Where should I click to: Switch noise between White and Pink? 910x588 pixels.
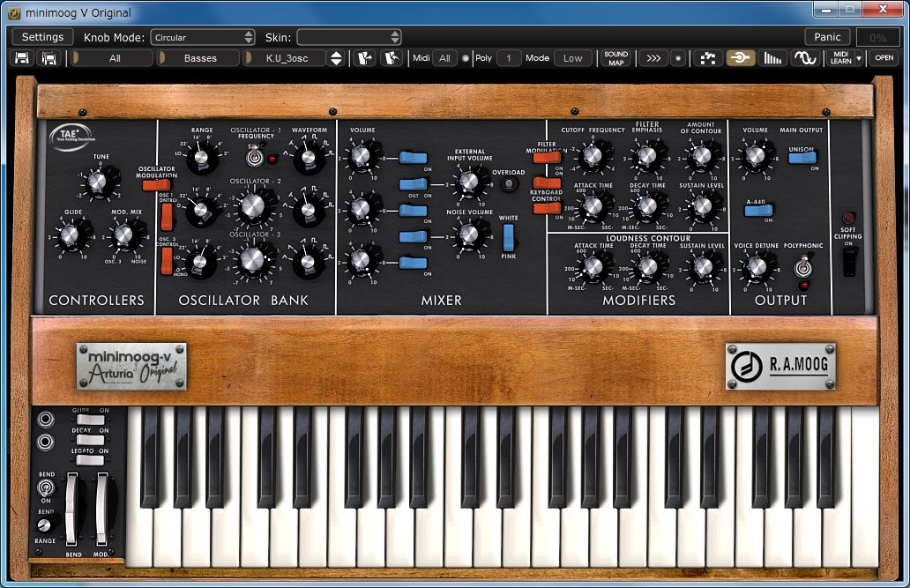[509, 237]
